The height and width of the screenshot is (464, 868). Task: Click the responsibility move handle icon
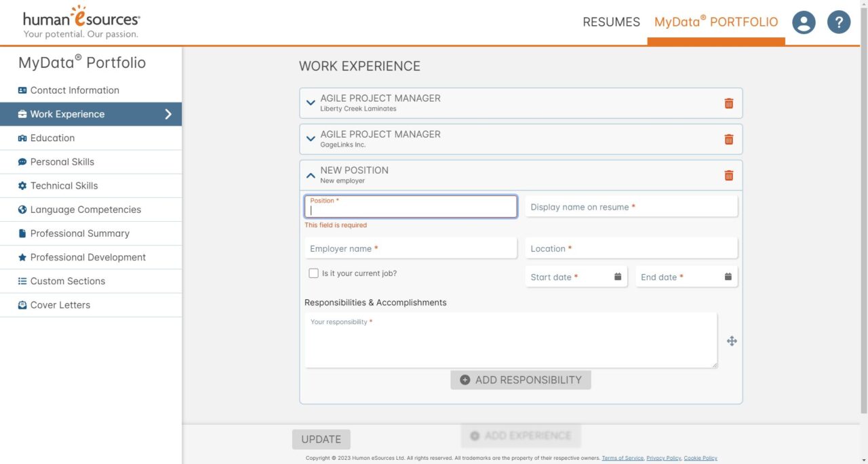click(x=732, y=341)
